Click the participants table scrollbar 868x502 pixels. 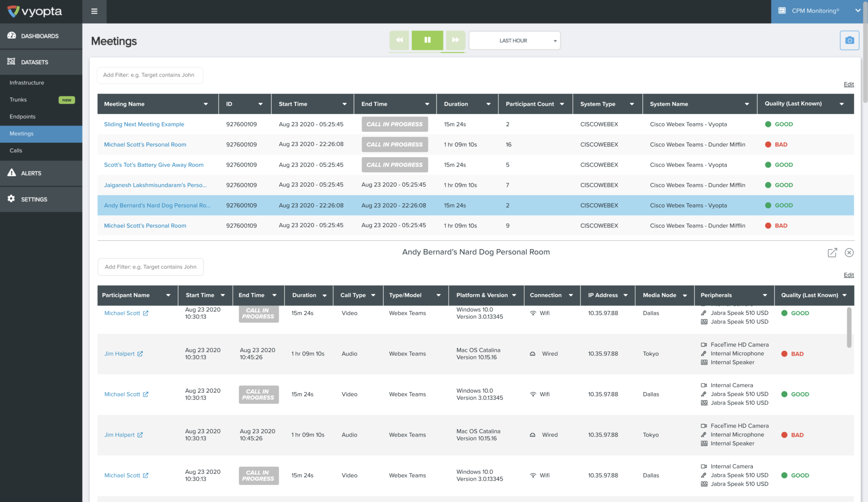click(849, 327)
